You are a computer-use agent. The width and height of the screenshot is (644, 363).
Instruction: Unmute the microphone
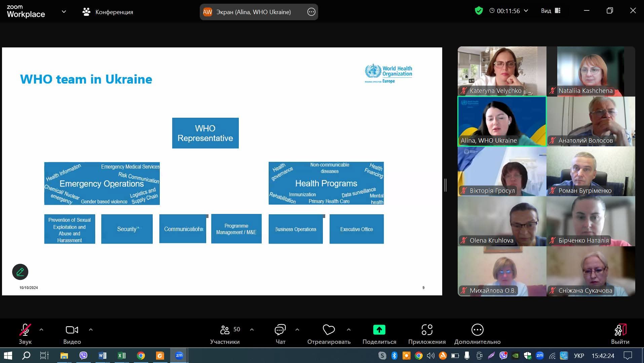[x=25, y=330]
